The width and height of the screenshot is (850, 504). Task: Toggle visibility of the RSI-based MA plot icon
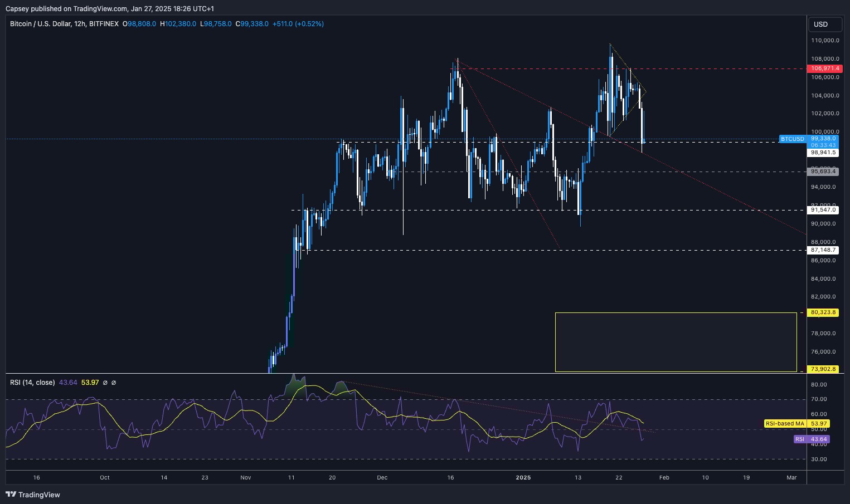[x=114, y=383]
